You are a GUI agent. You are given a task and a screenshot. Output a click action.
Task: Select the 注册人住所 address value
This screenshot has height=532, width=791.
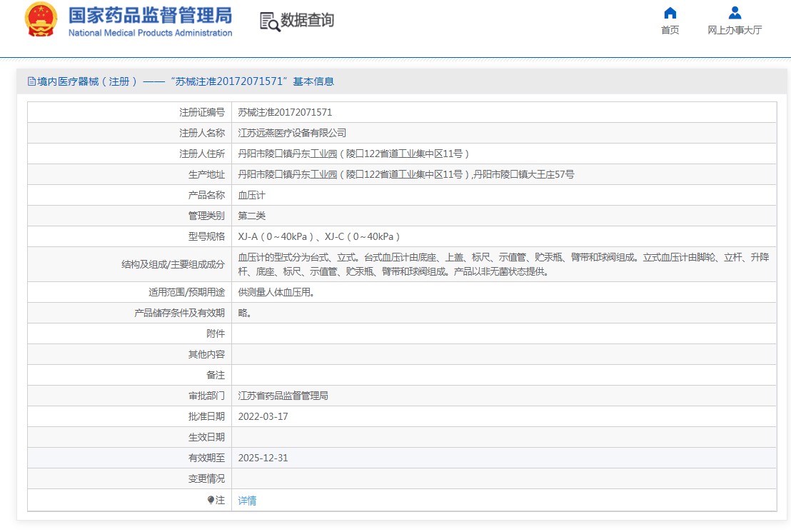click(353, 154)
